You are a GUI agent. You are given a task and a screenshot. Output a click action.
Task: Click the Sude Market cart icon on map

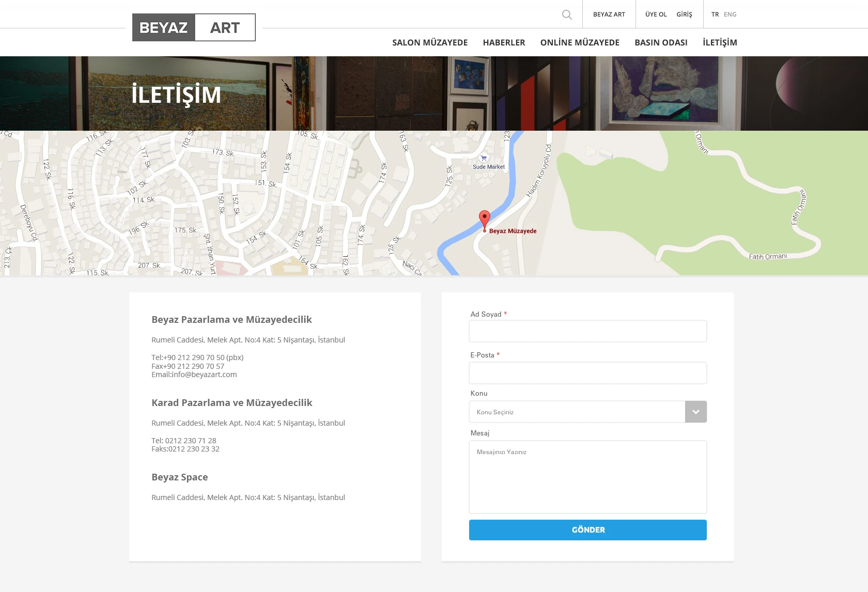coord(484,158)
